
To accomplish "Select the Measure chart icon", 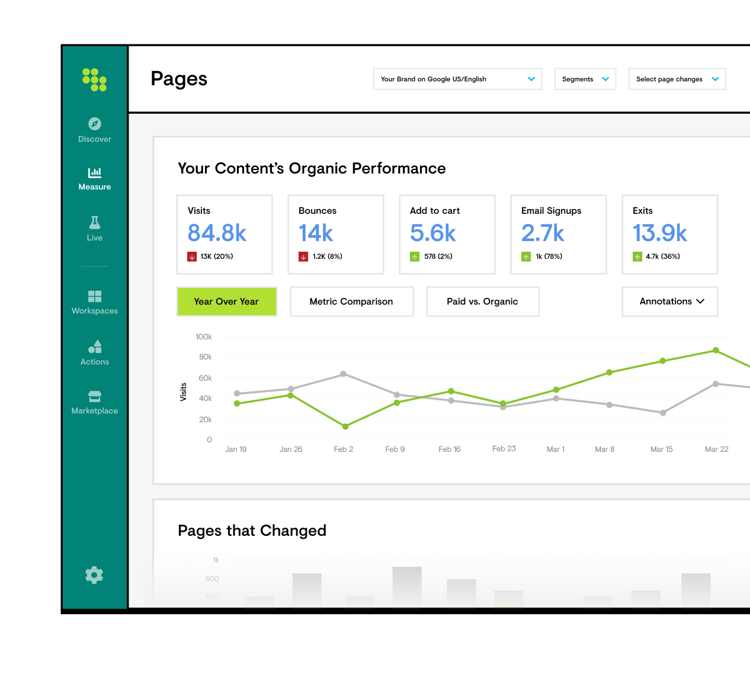I will pos(95,172).
